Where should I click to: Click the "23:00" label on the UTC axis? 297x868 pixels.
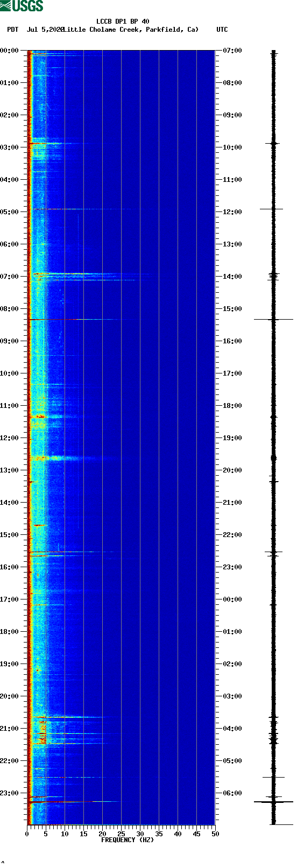coord(232,567)
